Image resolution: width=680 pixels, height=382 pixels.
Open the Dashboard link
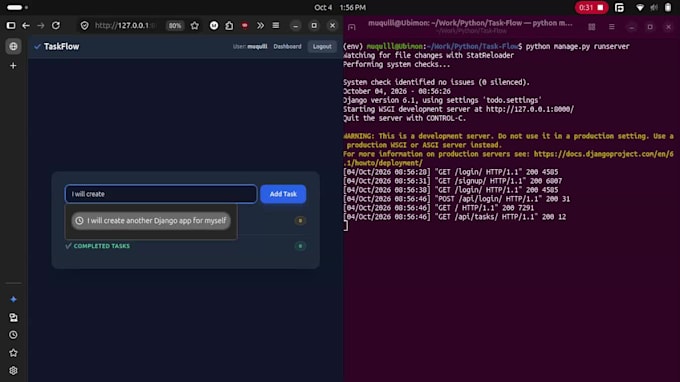coord(287,46)
